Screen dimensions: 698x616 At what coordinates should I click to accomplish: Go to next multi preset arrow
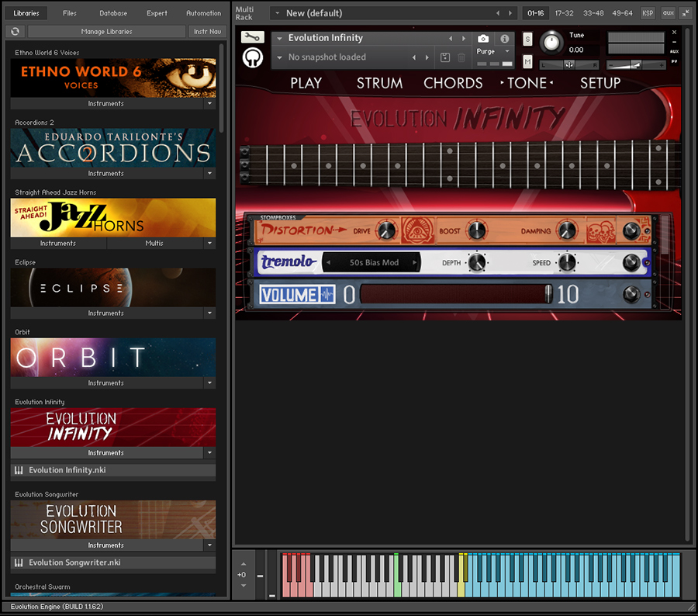coord(510,13)
